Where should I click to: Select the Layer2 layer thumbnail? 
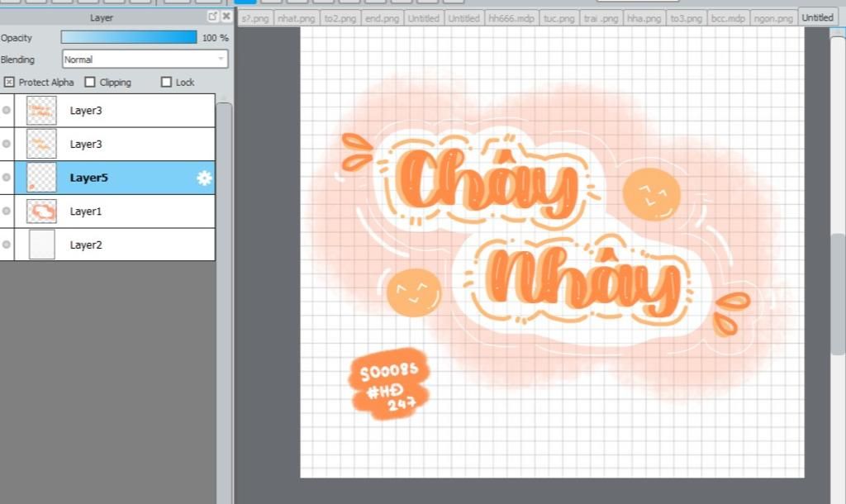pyautogui.click(x=41, y=245)
